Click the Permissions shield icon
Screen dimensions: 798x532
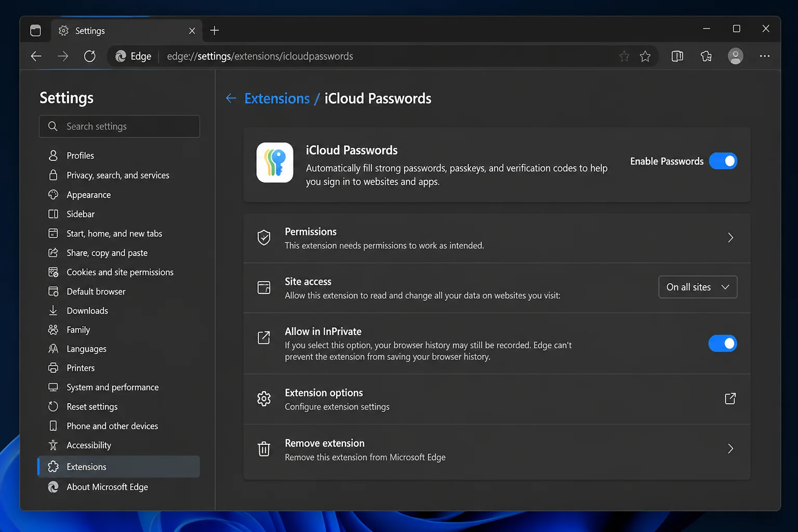(x=264, y=237)
